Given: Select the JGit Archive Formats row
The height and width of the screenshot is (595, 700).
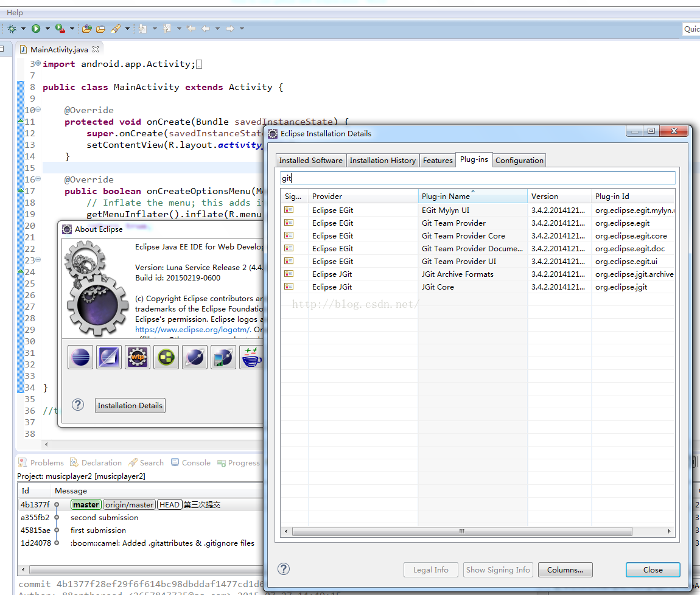Looking at the screenshot, I should pos(478,274).
